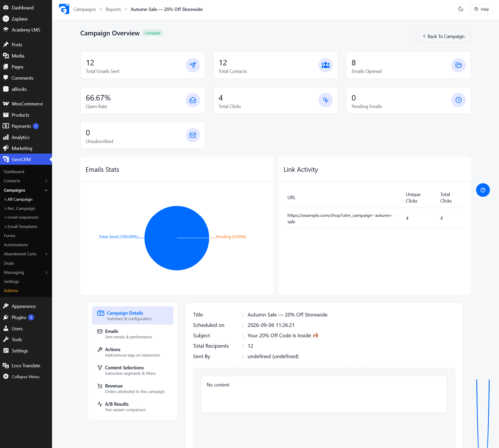Click the example.com shop URL row

tap(375, 218)
